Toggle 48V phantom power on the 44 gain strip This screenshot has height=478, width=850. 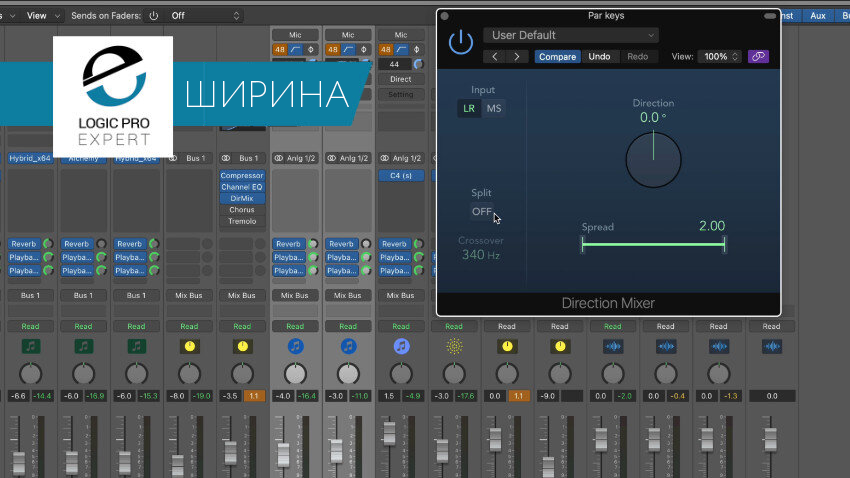(385, 49)
